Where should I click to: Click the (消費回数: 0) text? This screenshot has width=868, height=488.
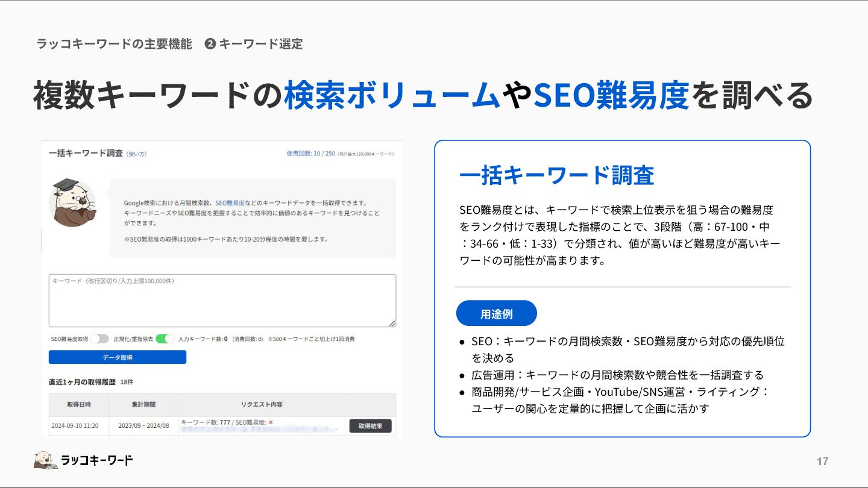247,339
